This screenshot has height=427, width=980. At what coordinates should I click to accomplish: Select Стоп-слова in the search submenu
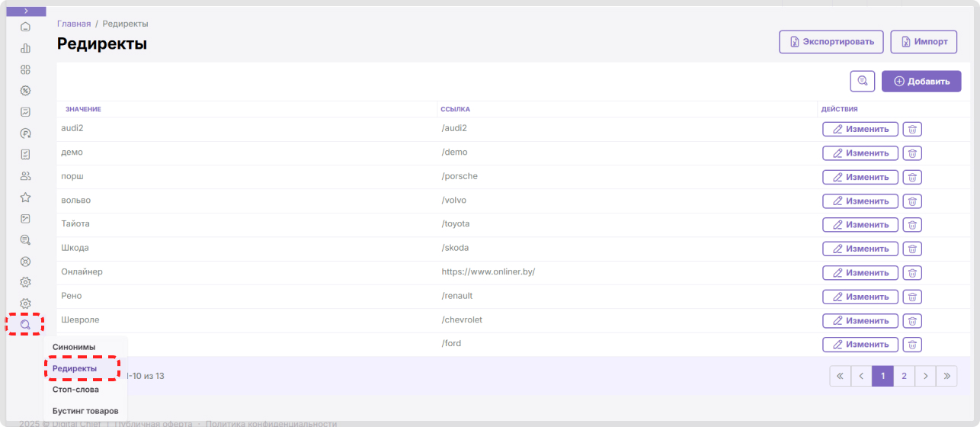(x=75, y=390)
